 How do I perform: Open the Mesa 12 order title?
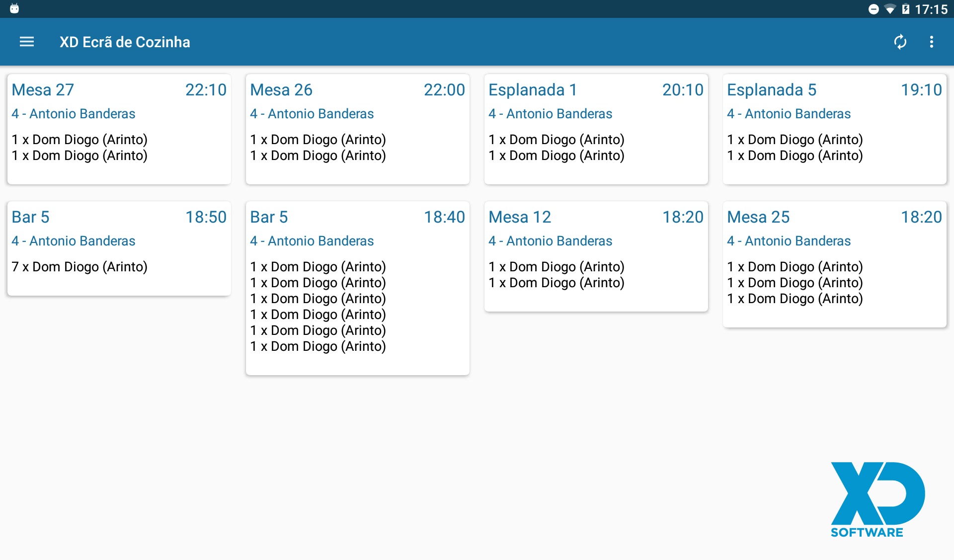click(520, 217)
